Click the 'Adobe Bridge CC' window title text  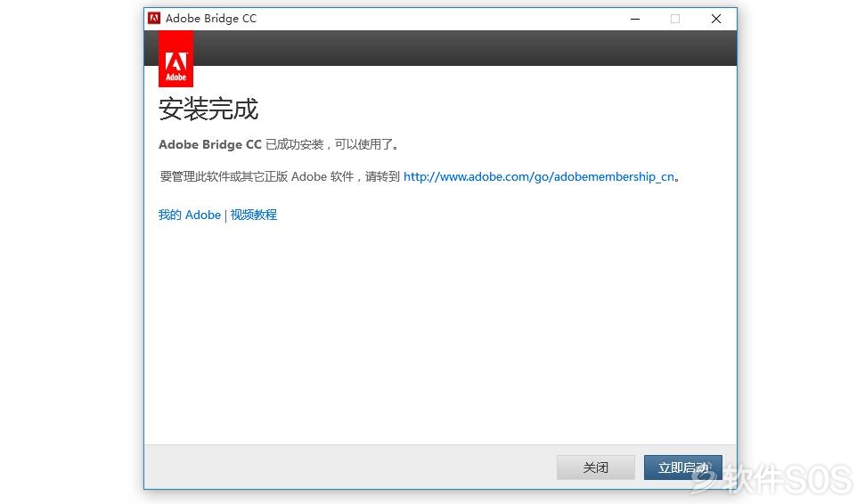coord(211,18)
